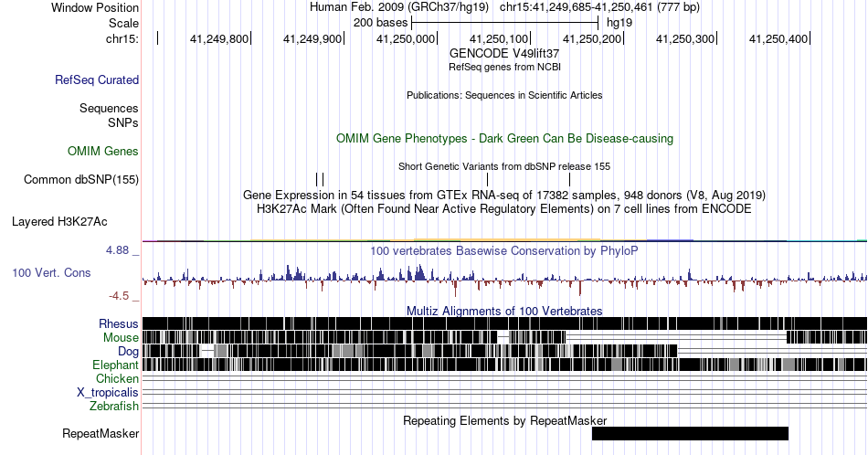Viewport: 868px width, 455px height.
Task: Click the dbSNP variant mark nearest 41,250,000
Action: click(487, 179)
